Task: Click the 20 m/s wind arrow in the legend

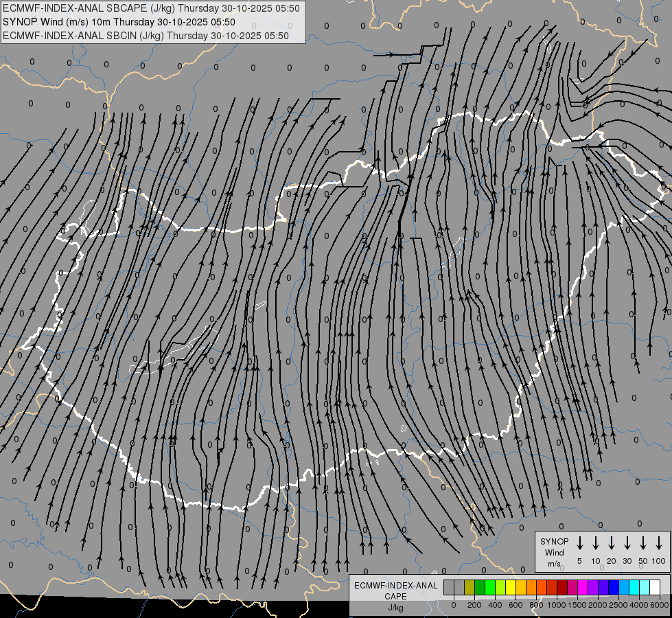Action: 611,543
